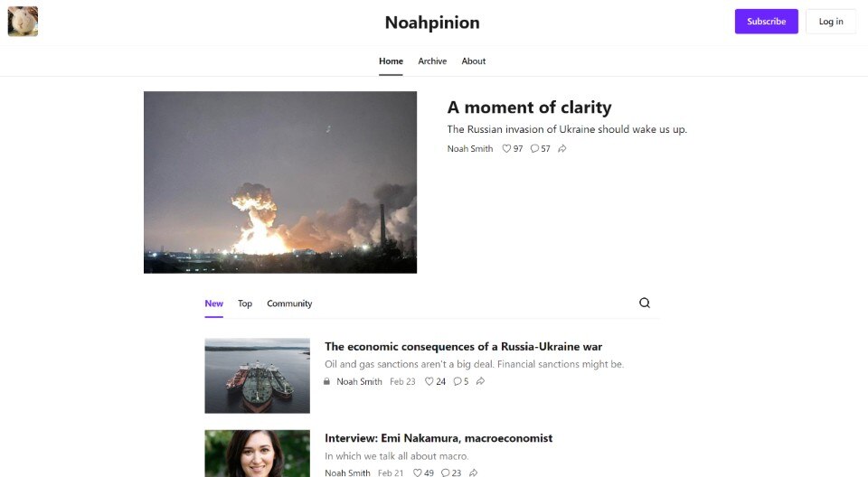This screenshot has width=868, height=477.
Task: Open the oil tankers thumbnail
Action: [x=258, y=376]
